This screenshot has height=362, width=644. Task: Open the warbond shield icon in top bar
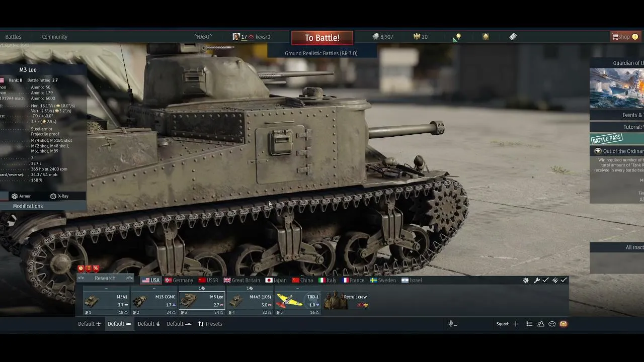tap(486, 37)
